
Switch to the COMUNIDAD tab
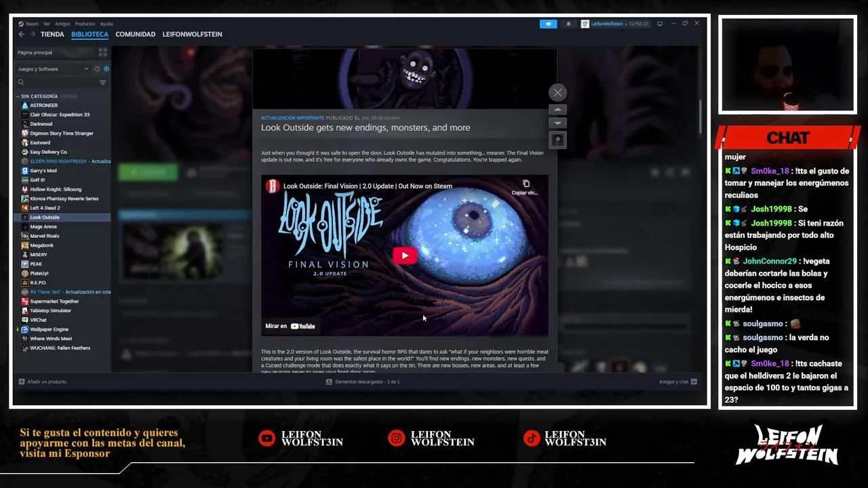tap(135, 34)
